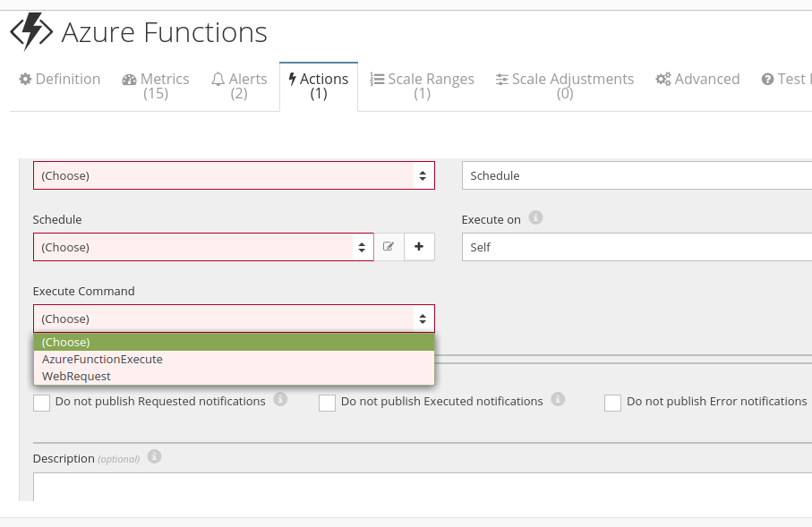Open the Definition tab

pyautogui.click(x=60, y=80)
